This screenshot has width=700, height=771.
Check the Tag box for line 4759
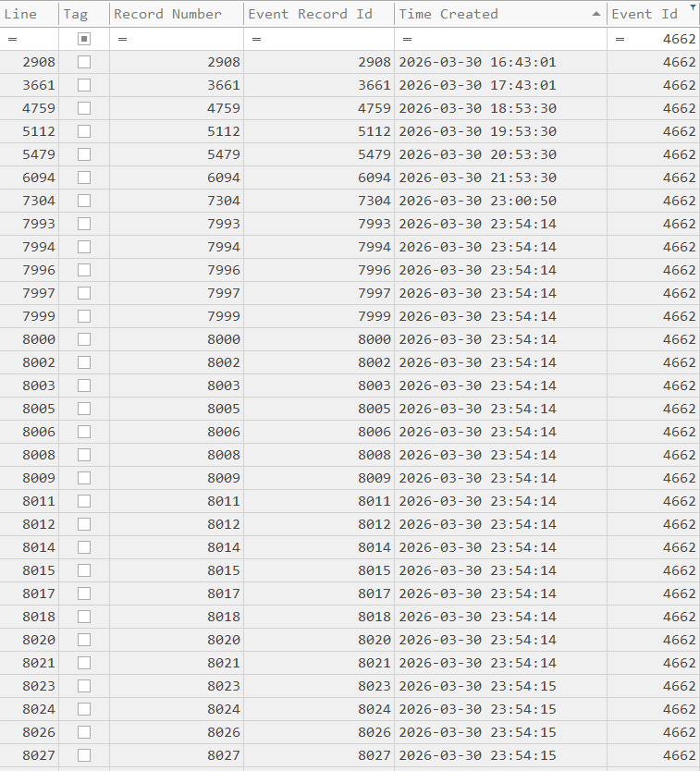coord(84,108)
